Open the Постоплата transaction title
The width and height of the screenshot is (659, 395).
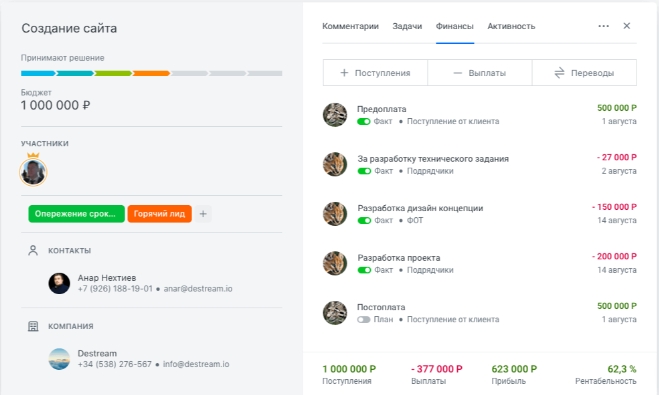(x=381, y=307)
